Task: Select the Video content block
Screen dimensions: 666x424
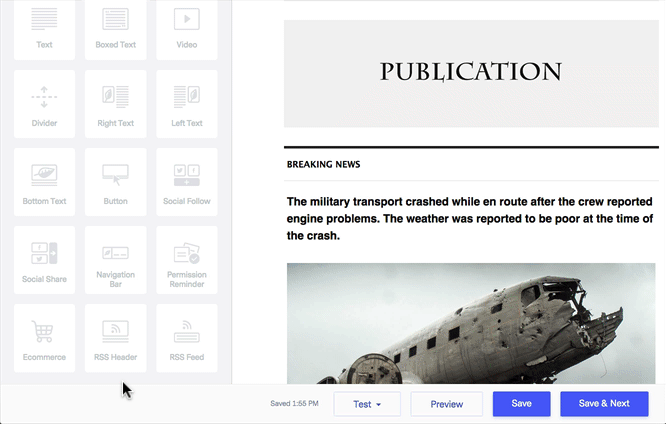Action: (x=187, y=29)
